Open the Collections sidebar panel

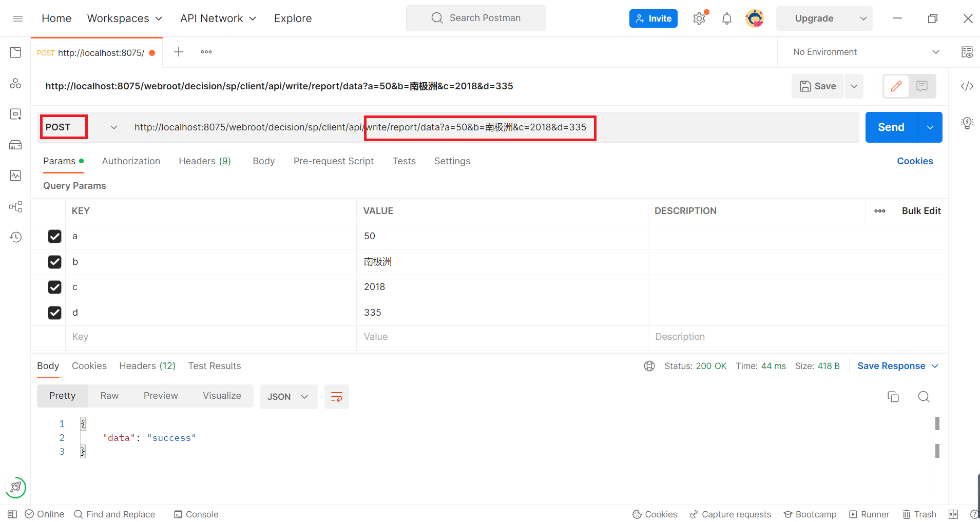click(x=15, y=52)
